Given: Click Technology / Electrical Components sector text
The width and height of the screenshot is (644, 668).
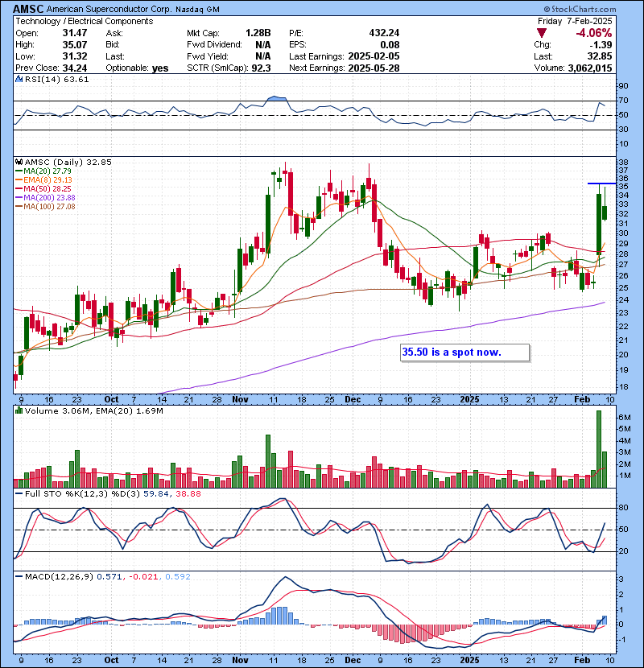Looking at the screenshot, I should coord(85,21).
